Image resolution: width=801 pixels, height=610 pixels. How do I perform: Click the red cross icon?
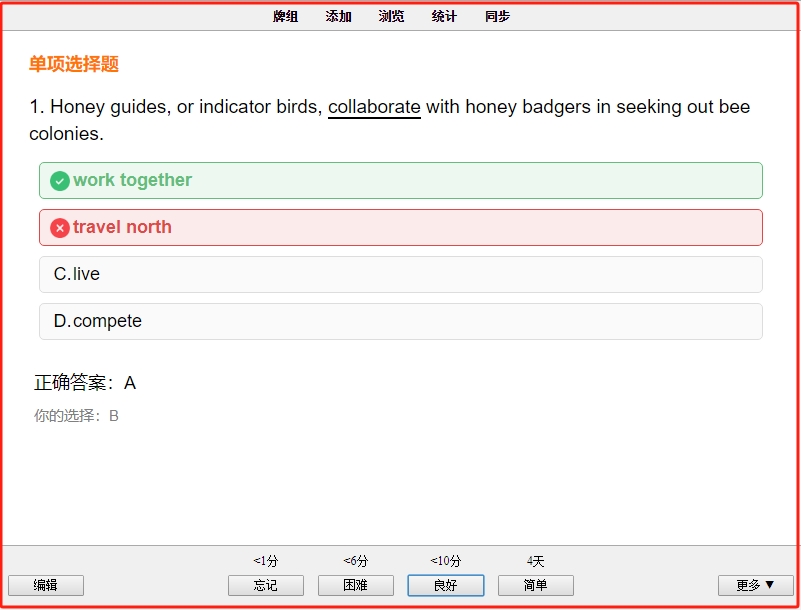(x=60, y=228)
